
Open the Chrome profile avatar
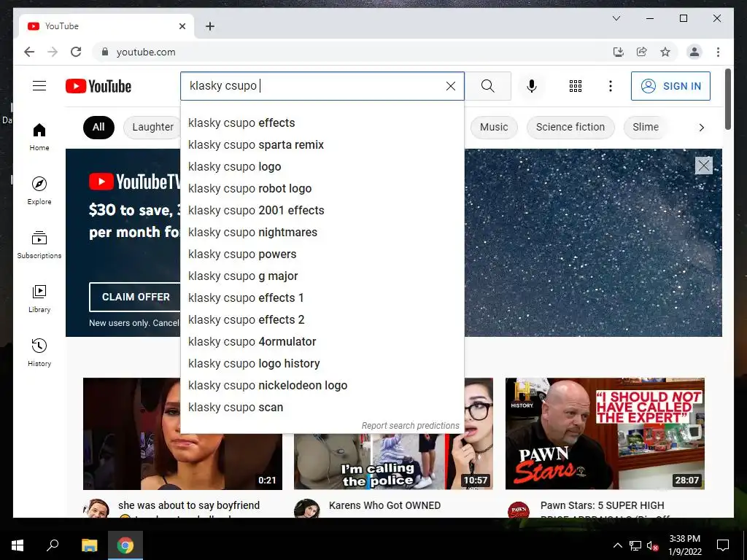tap(694, 52)
